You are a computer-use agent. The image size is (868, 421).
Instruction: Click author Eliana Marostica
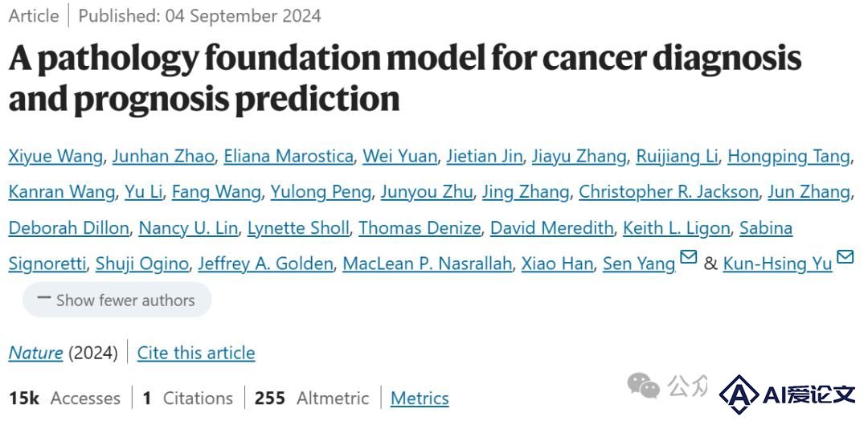(289, 157)
